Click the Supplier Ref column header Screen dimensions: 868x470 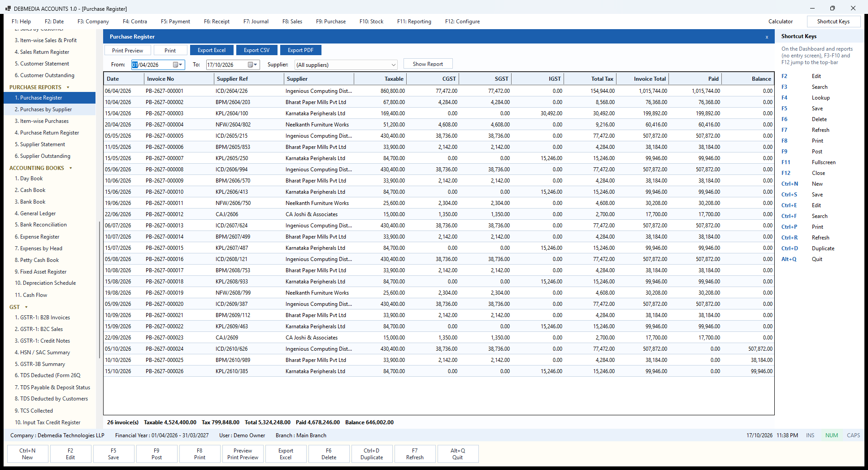click(249, 79)
